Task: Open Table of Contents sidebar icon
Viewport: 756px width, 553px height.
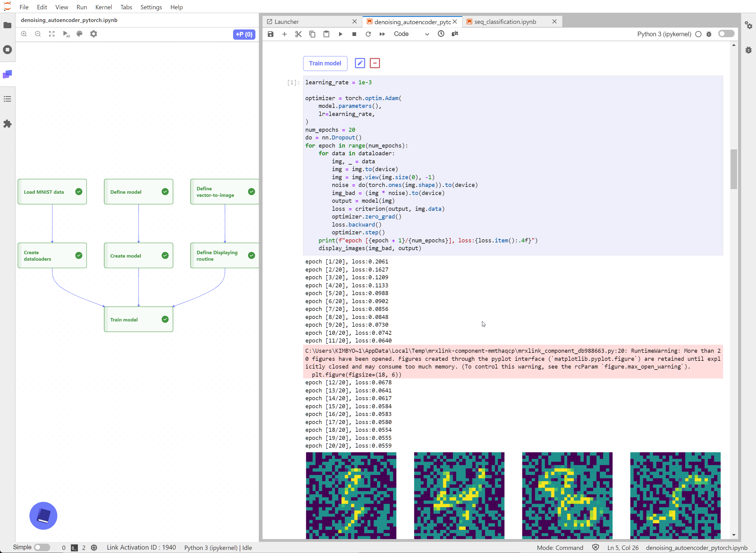Action: pyautogui.click(x=7, y=99)
